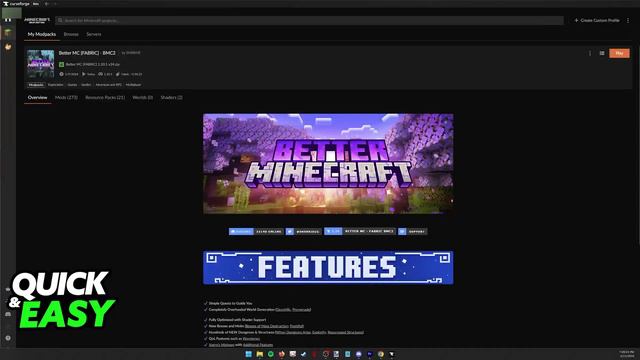Click the Better MC - Fabric BMC2 badge
640x360 pixels.
[360, 231]
